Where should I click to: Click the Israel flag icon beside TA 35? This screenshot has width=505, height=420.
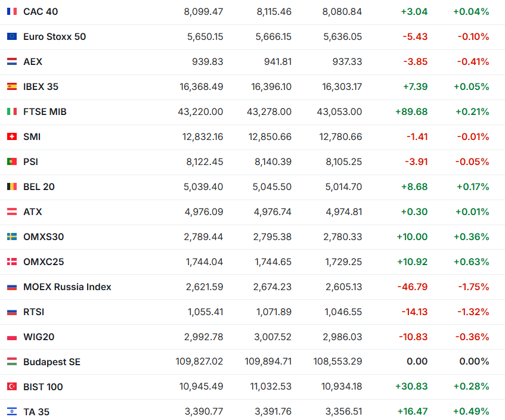coord(12,412)
